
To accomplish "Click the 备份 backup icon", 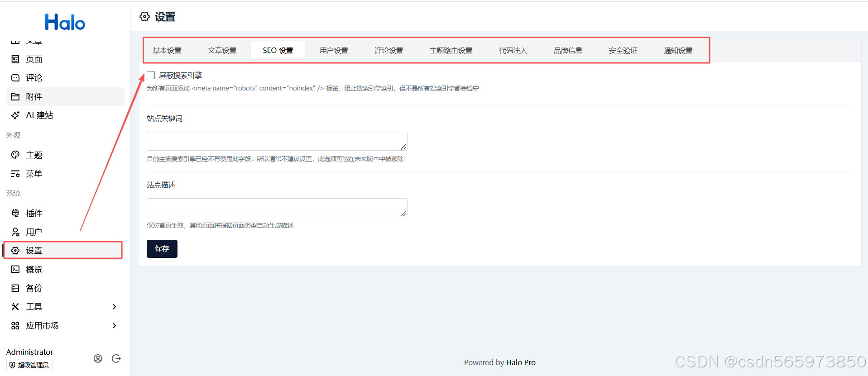I will 15,288.
